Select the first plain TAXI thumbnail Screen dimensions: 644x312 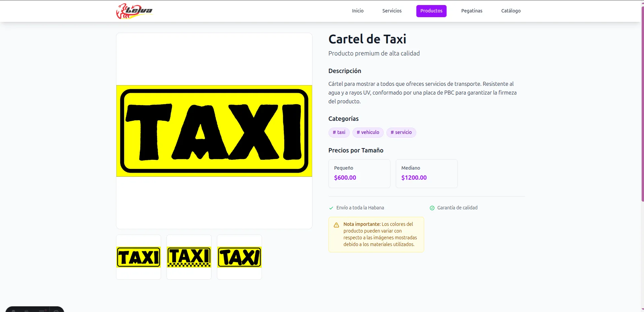click(x=139, y=257)
